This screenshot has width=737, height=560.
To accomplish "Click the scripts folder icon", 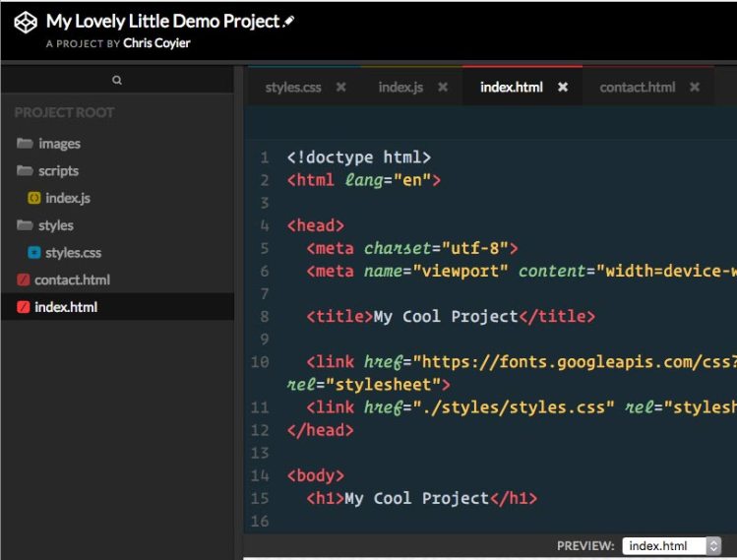I will pyautogui.click(x=25, y=170).
